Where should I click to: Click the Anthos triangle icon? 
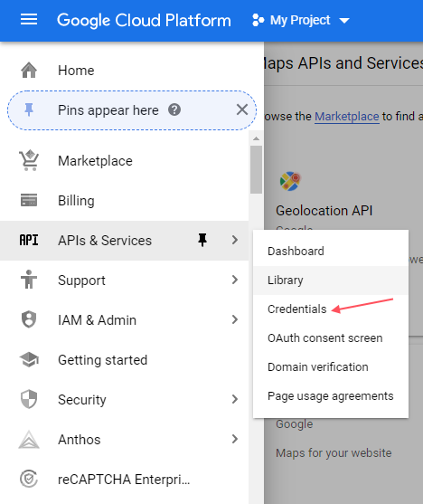click(29, 440)
